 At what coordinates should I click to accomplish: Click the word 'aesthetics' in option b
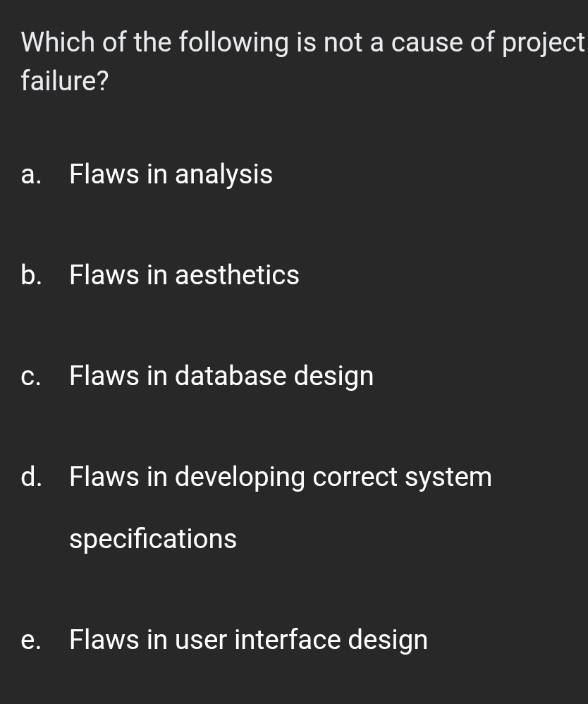(237, 275)
